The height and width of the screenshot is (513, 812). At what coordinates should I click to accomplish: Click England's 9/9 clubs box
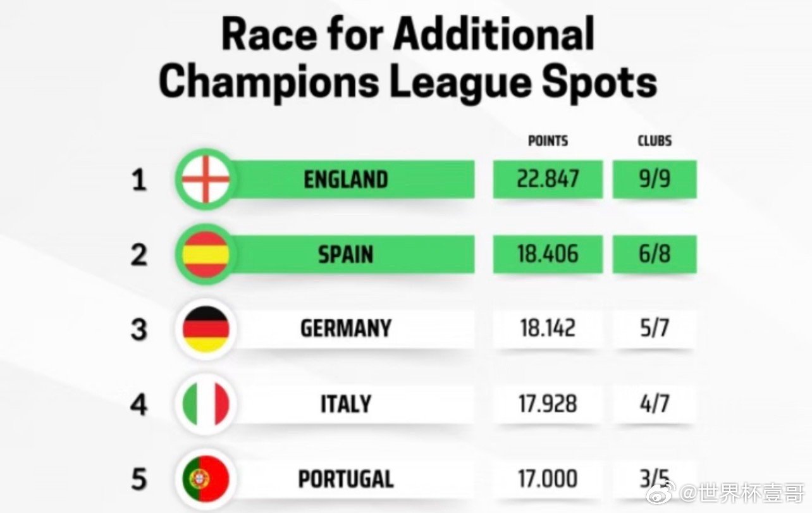tap(655, 180)
